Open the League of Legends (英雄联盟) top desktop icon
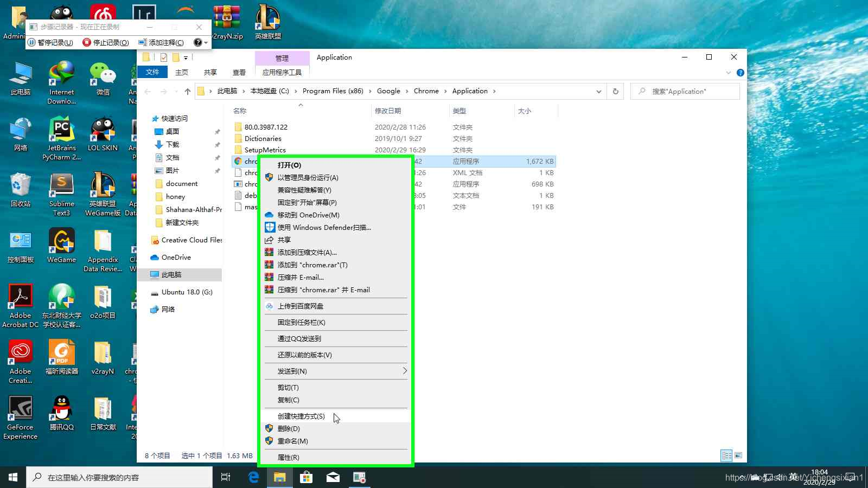Image resolution: width=868 pixels, height=488 pixels. click(x=268, y=22)
